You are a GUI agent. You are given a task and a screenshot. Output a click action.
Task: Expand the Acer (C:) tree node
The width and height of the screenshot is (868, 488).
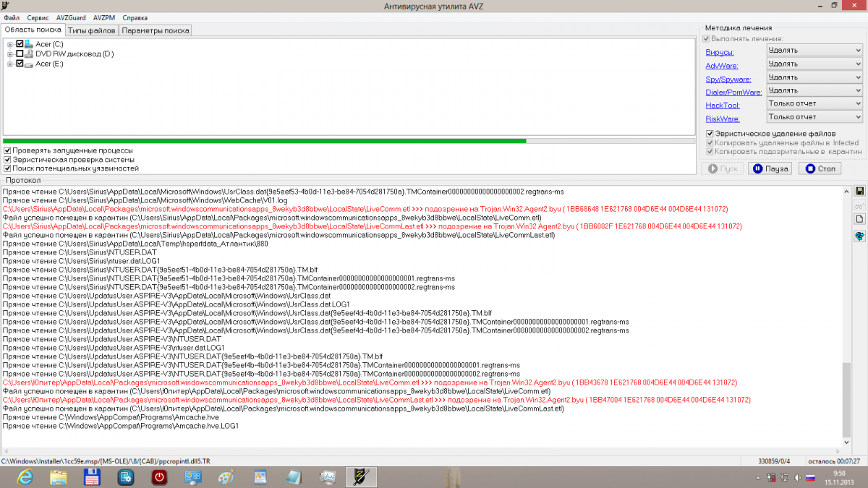(10, 44)
